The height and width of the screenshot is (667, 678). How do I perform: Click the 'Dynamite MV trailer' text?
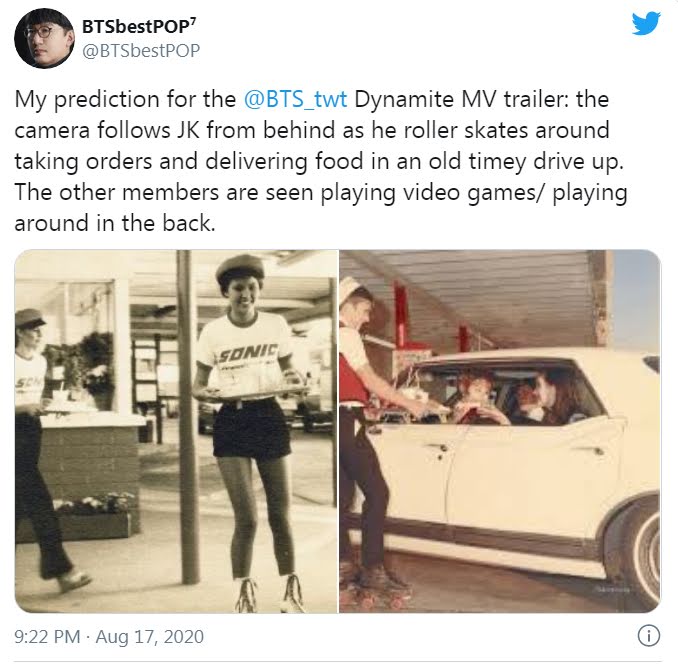pyautogui.click(x=461, y=99)
